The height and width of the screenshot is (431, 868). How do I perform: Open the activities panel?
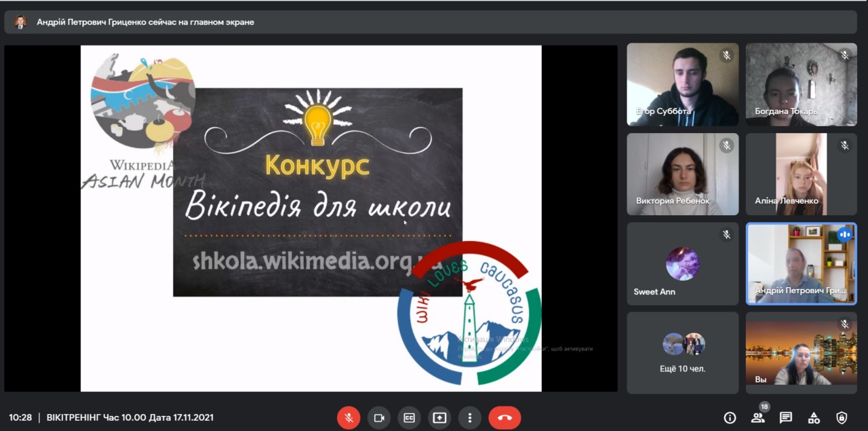point(814,418)
